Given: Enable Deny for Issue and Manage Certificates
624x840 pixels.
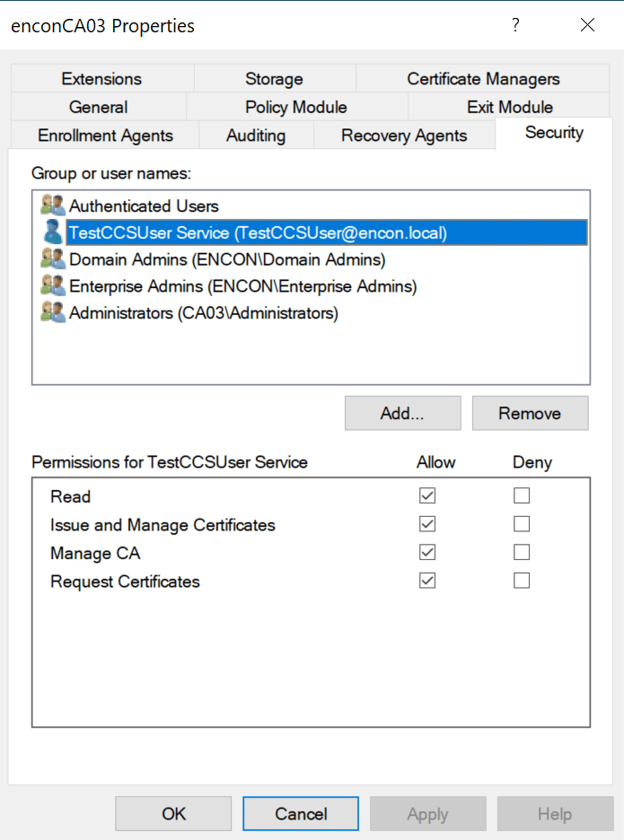Looking at the screenshot, I should pyautogui.click(x=522, y=524).
